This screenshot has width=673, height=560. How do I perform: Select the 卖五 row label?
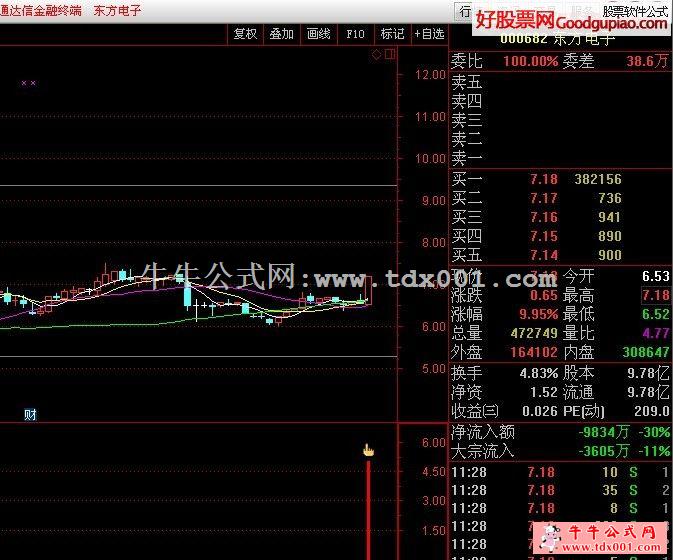tap(467, 82)
